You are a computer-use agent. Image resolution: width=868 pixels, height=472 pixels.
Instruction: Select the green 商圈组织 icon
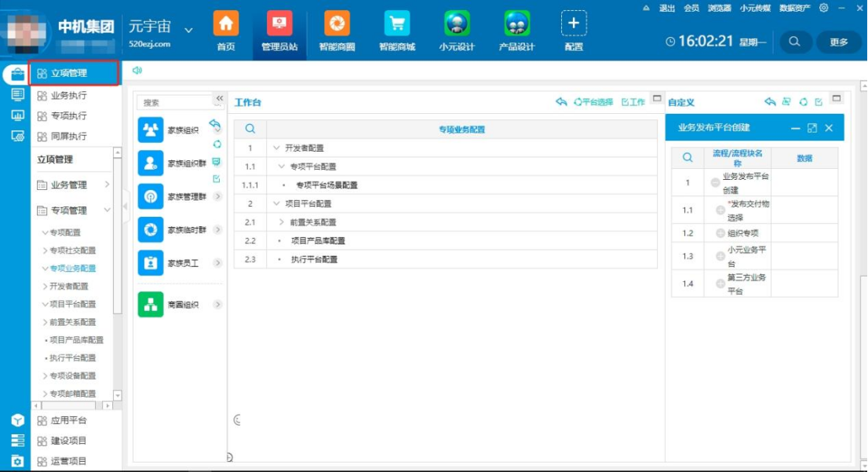coord(151,305)
